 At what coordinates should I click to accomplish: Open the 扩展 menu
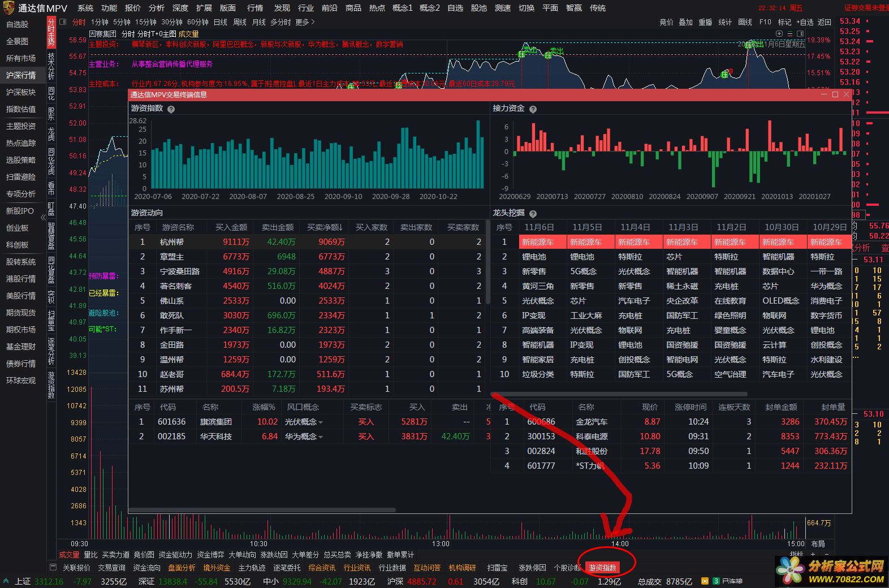click(204, 8)
